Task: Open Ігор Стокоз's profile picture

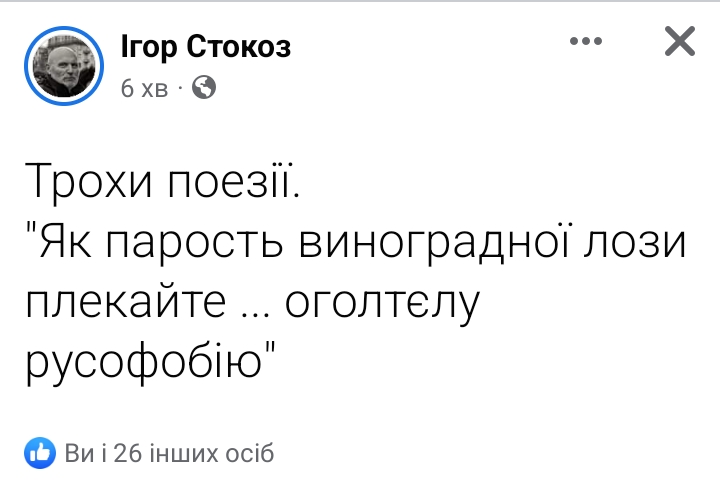Action: pos(64,66)
